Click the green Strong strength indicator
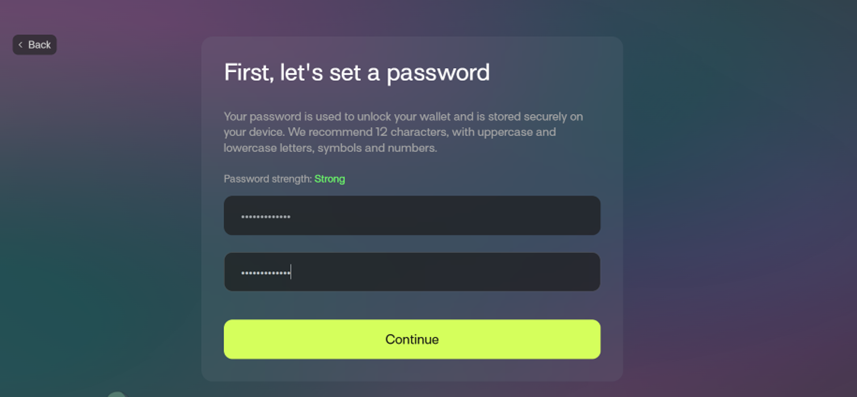Viewport: 857px width, 397px height. (x=330, y=179)
